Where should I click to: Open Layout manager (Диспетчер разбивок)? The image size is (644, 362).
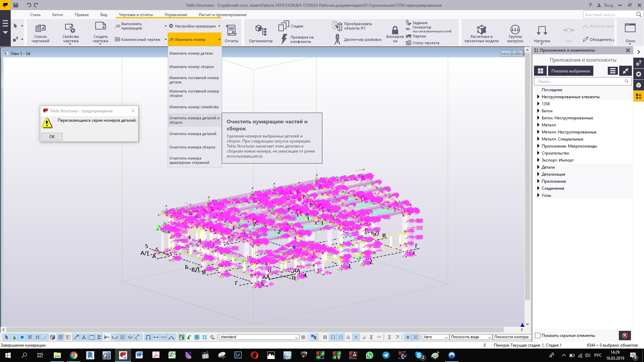click(x=359, y=40)
